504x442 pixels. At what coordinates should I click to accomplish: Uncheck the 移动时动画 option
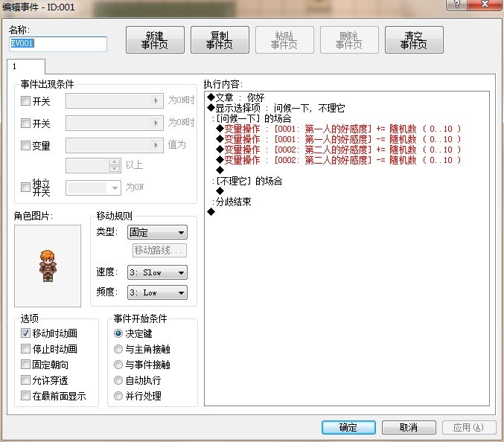click(x=25, y=333)
